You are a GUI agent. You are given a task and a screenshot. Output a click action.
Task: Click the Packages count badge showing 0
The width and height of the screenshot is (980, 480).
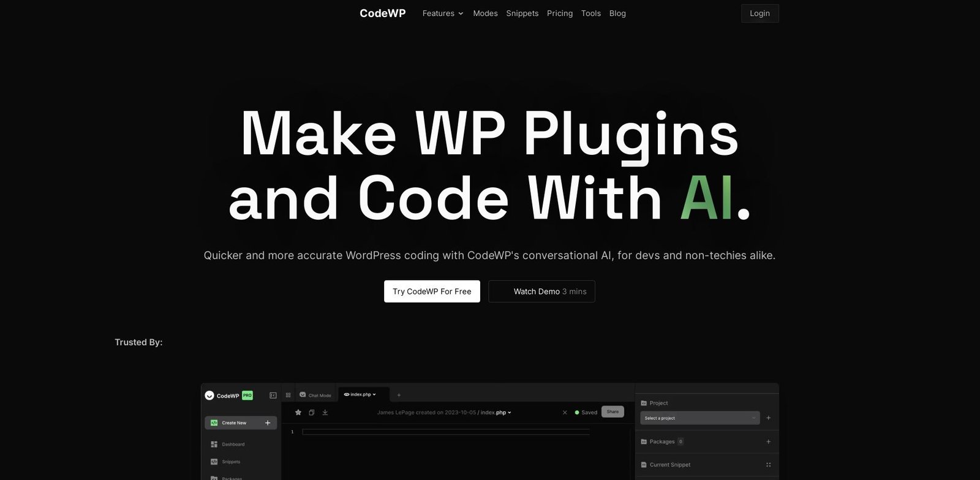point(680,441)
